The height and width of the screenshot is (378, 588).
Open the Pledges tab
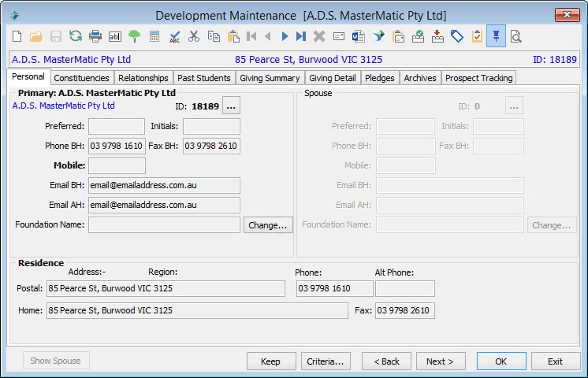(379, 78)
